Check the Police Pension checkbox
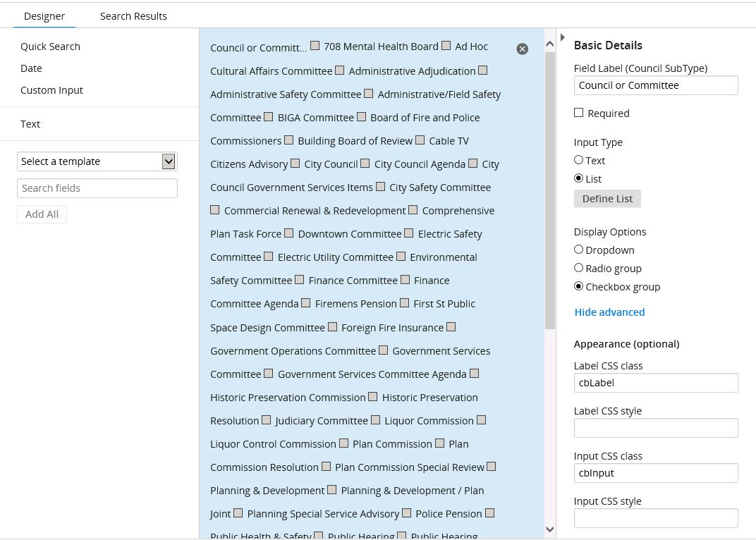Image resolution: width=756 pixels, height=540 pixels. pos(406,513)
